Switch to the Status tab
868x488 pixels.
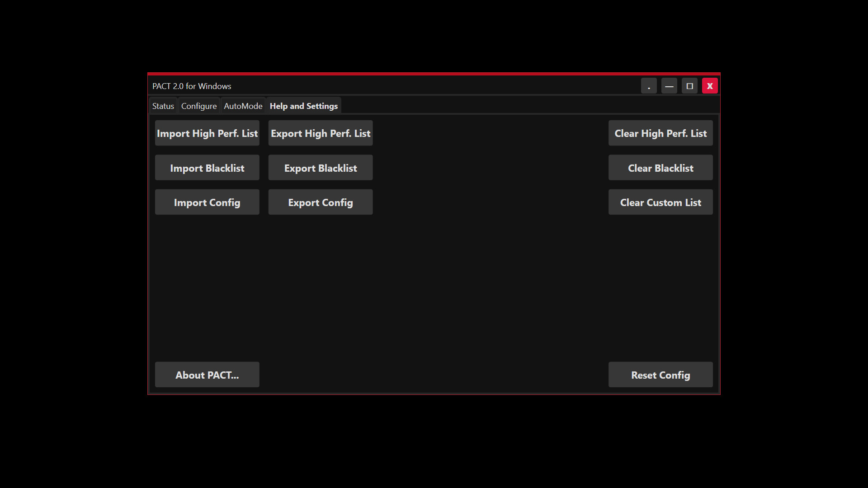[163, 106]
